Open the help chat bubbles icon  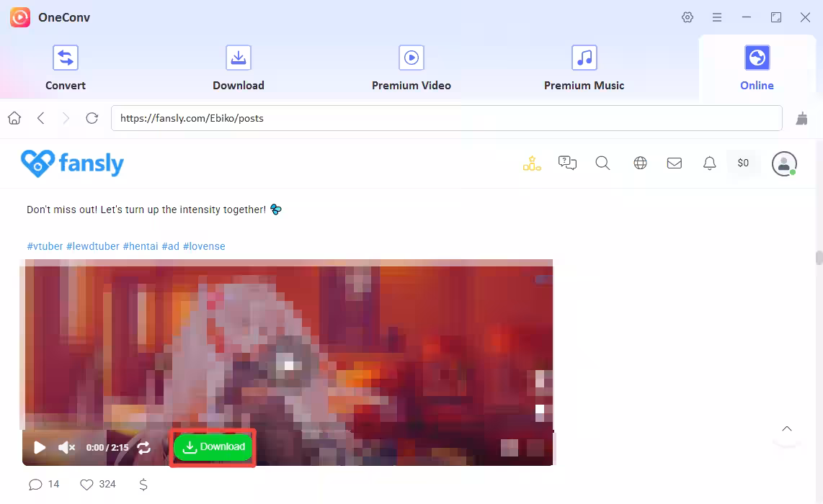pyautogui.click(x=567, y=163)
